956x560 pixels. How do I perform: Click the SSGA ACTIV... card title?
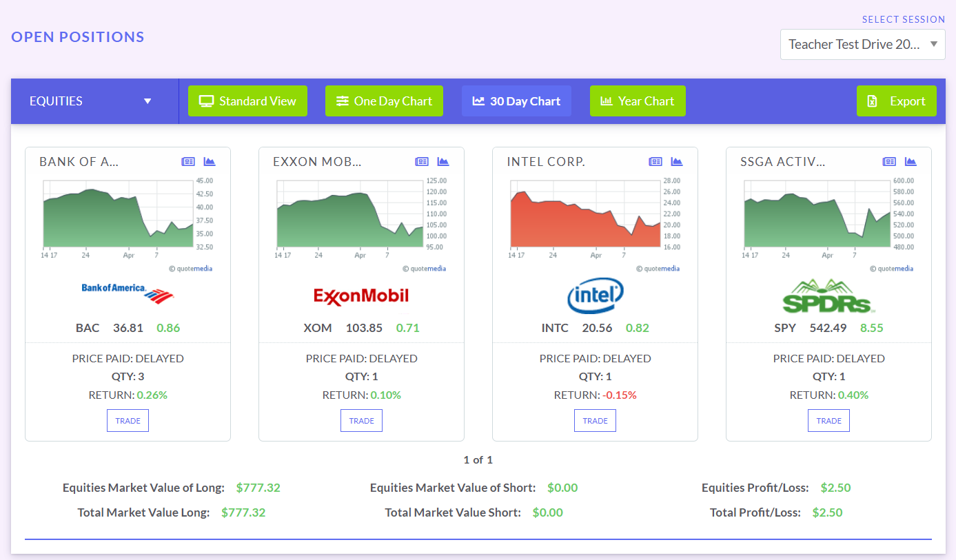[x=783, y=162]
